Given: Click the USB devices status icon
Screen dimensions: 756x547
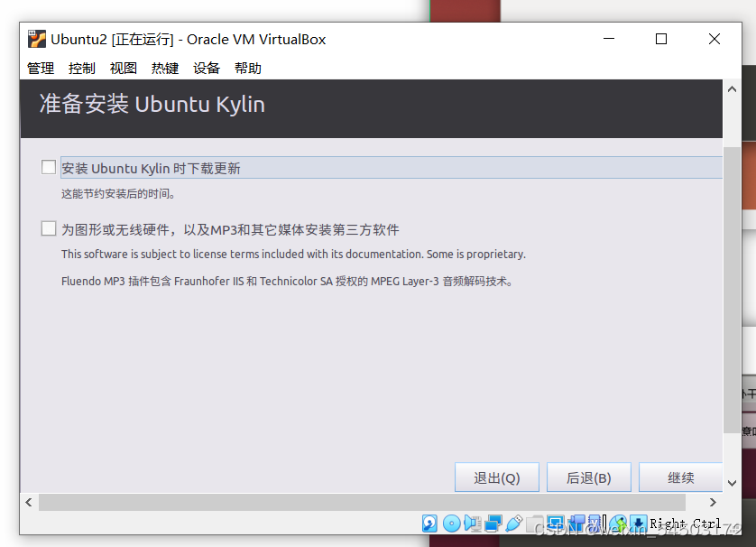Looking at the screenshot, I should [x=514, y=523].
